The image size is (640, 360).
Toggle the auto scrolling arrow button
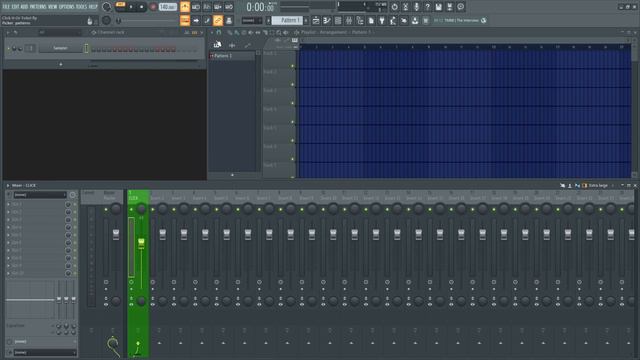pos(196,20)
